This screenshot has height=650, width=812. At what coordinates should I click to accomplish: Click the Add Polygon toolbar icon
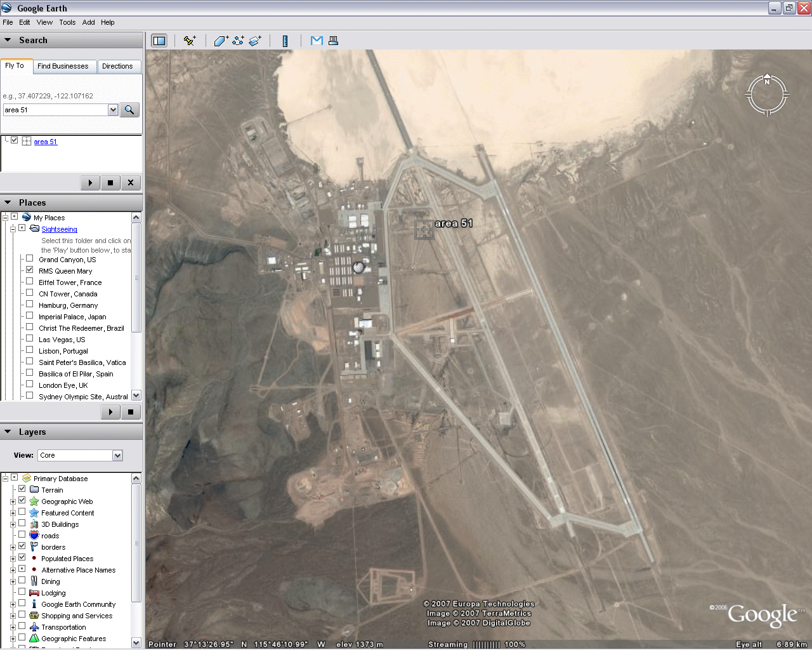(x=221, y=41)
